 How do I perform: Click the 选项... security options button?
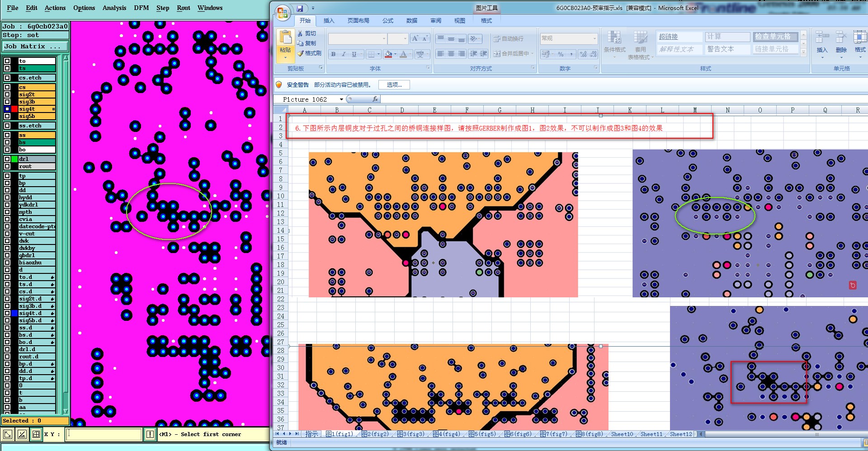click(394, 85)
